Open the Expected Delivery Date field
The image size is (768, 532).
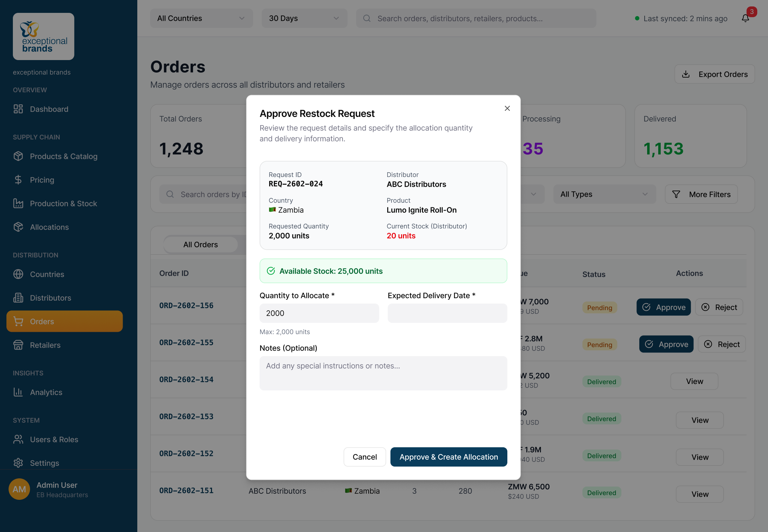tap(447, 313)
